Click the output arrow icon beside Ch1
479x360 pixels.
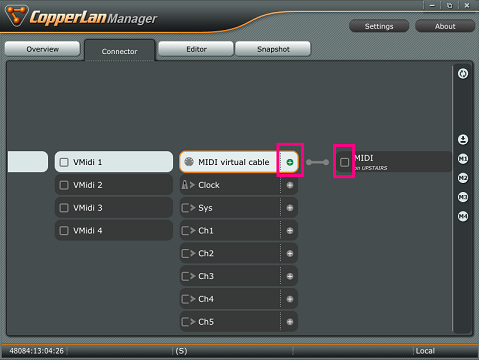[188, 231]
